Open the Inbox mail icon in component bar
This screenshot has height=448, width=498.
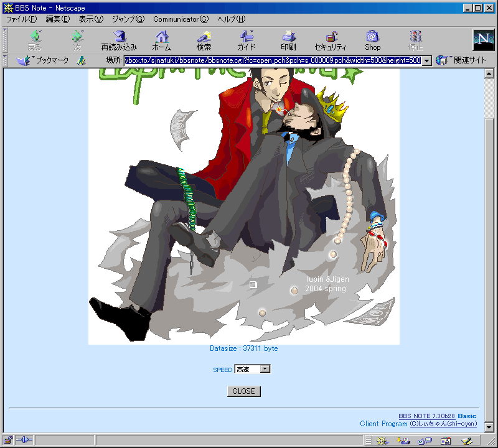(403, 441)
